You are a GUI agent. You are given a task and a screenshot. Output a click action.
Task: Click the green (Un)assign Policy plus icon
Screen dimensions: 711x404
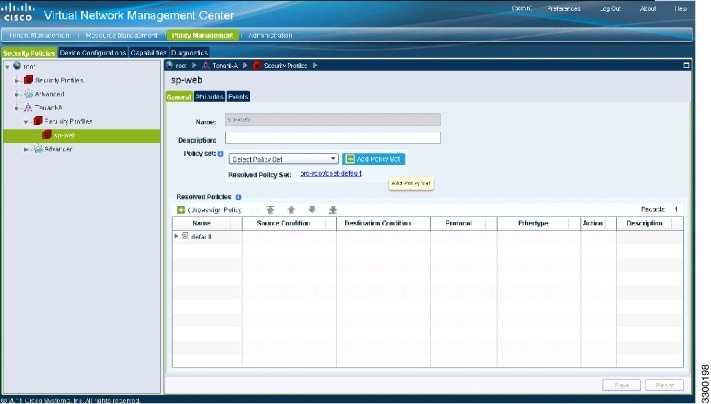pos(181,210)
